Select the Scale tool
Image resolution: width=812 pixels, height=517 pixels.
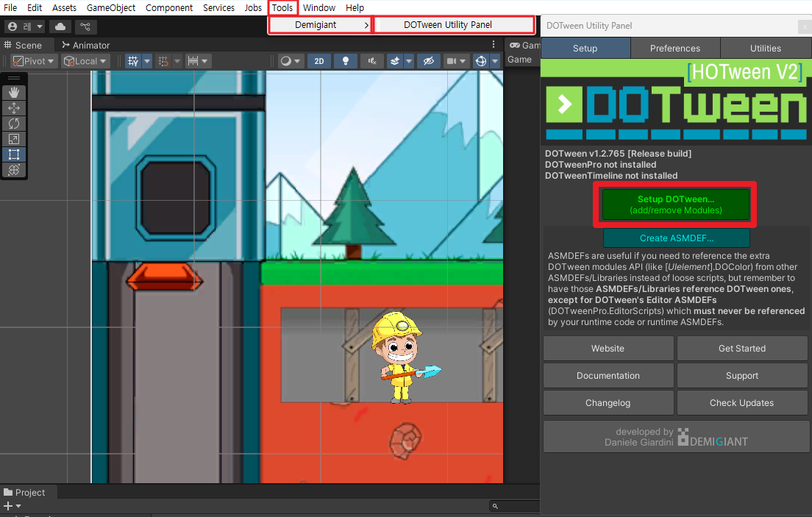tap(14, 139)
